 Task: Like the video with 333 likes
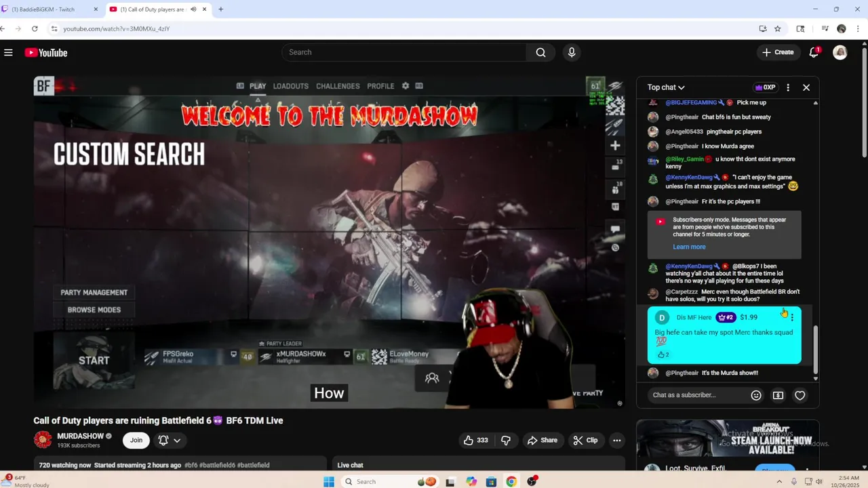(x=475, y=440)
